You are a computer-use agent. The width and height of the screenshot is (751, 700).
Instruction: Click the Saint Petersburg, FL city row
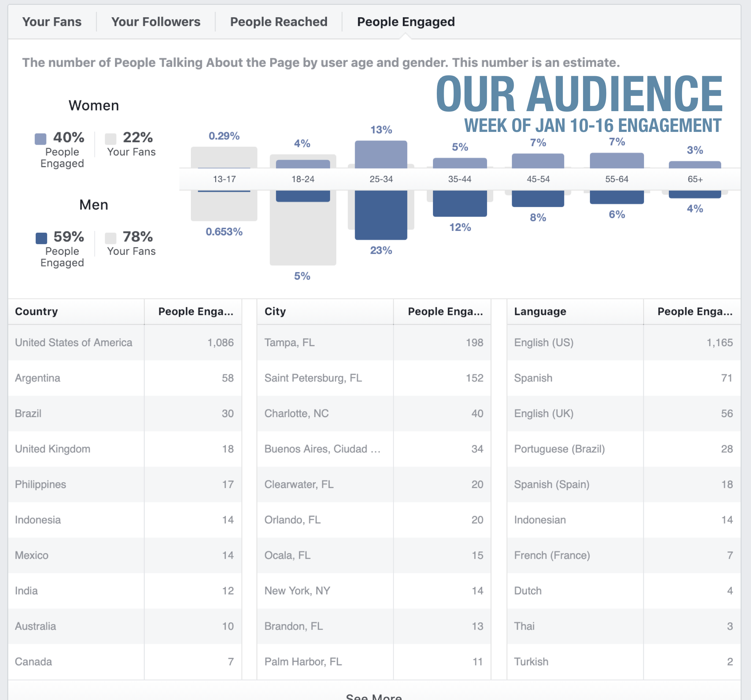(x=374, y=378)
